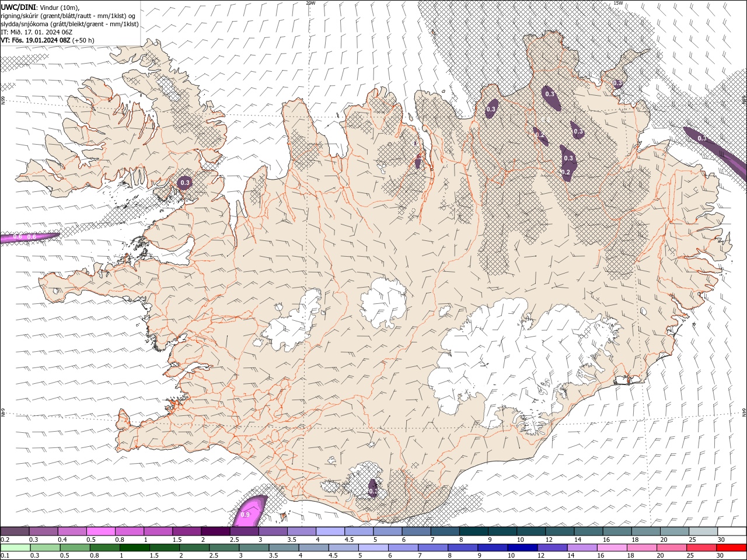The height and width of the screenshot is (560, 747).
Task: Pick the dark plum 2 swatch in upper legend row
Action: (215, 531)
